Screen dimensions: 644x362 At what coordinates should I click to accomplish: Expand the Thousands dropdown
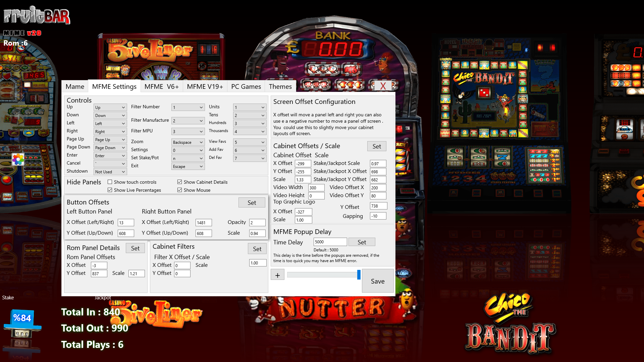250,131
